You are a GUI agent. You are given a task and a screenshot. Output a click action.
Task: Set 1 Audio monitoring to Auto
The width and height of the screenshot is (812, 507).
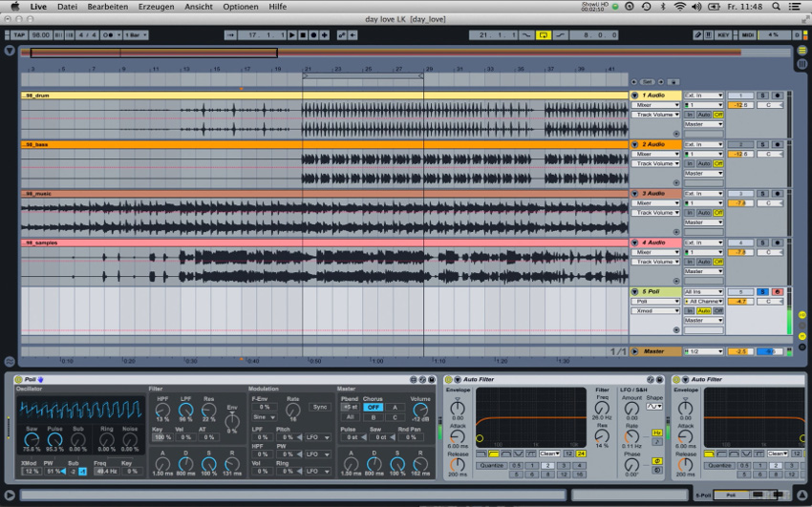pyautogui.click(x=703, y=115)
